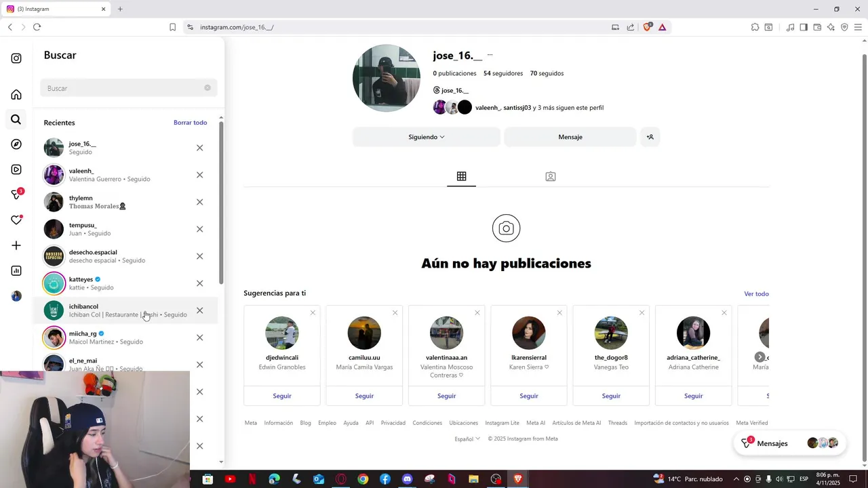Remove jose_16.__ from recent searches
The width and height of the screenshot is (868, 488).
[x=199, y=148]
